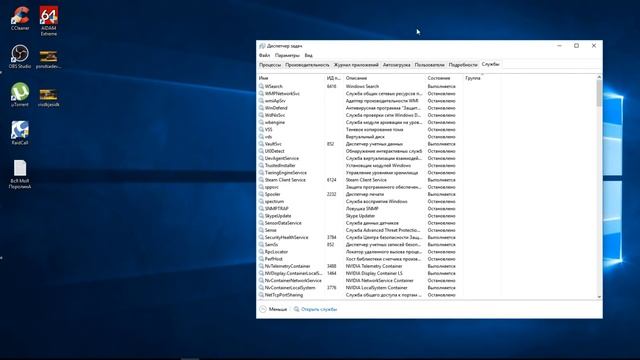Collapse Task Manager with the Меньше arrow

[x=263, y=309]
